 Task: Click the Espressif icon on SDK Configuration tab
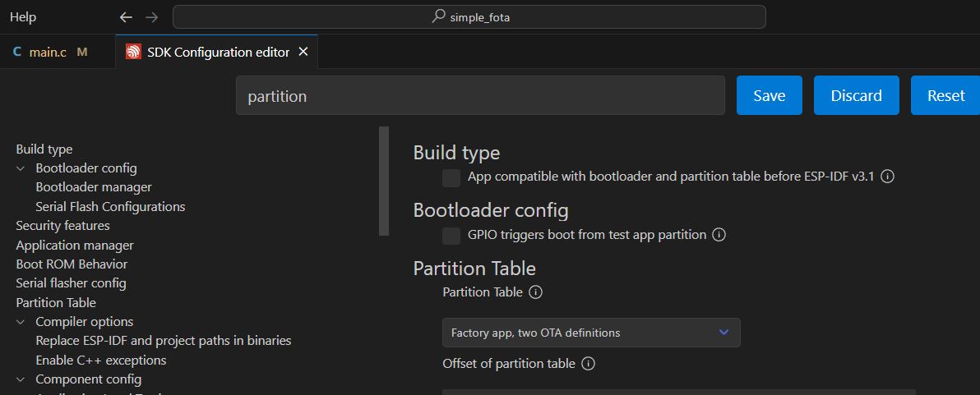coord(133,52)
